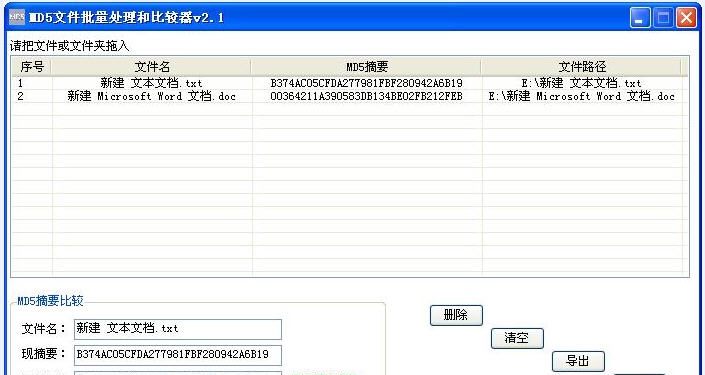The width and height of the screenshot is (705, 375).
Task: Focus the 现摘要 input field
Action: pos(178,355)
